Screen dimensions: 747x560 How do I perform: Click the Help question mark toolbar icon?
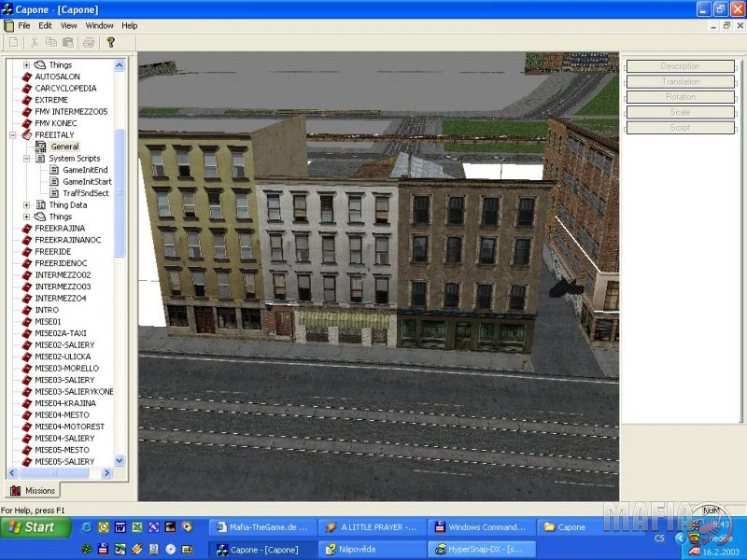tap(110, 42)
